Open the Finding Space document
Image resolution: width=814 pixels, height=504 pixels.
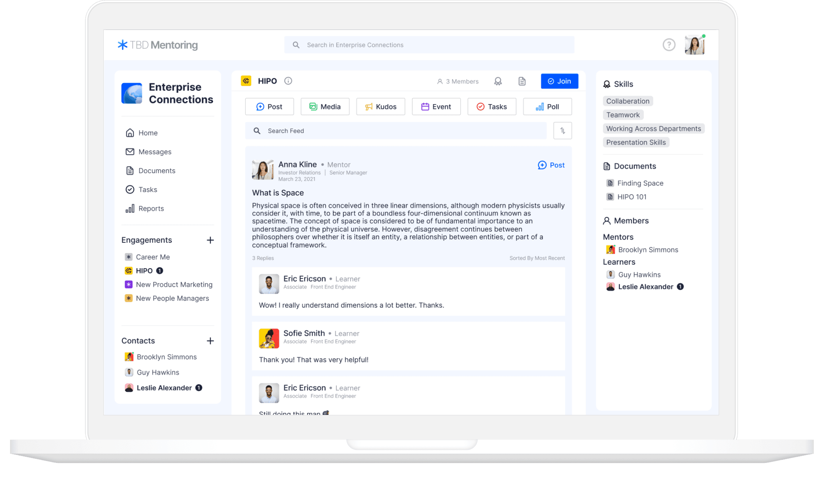click(x=635, y=183)
